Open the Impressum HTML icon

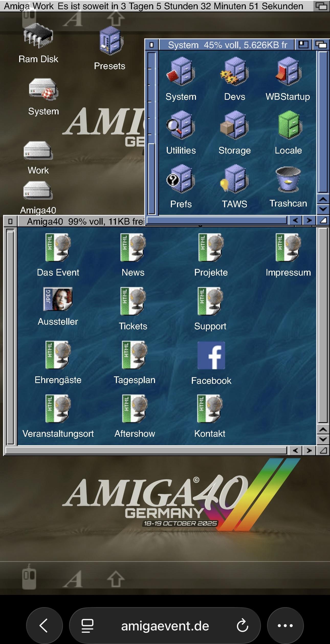coord(288,247)
